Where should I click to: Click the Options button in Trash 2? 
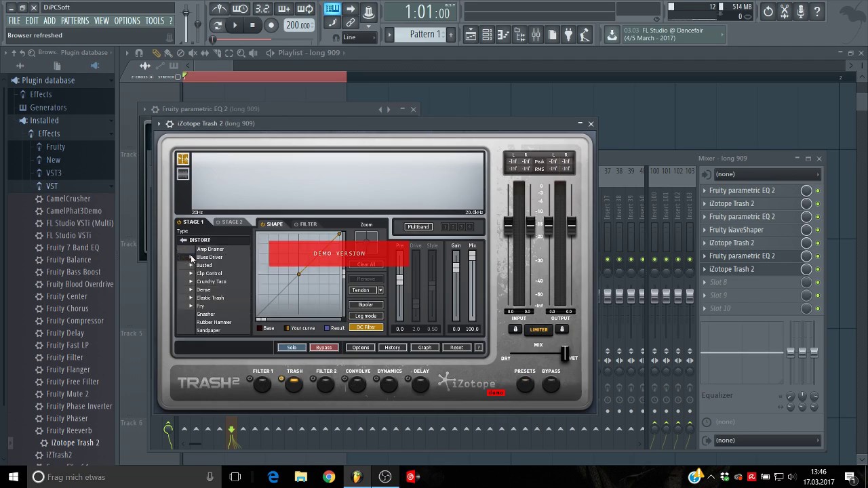pos(360,348)
